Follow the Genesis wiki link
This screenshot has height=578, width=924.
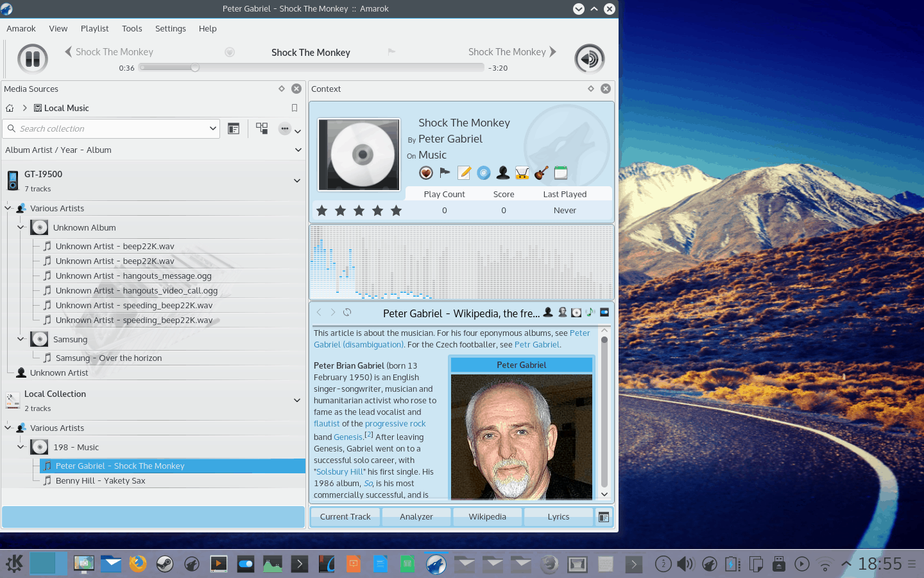348,437
